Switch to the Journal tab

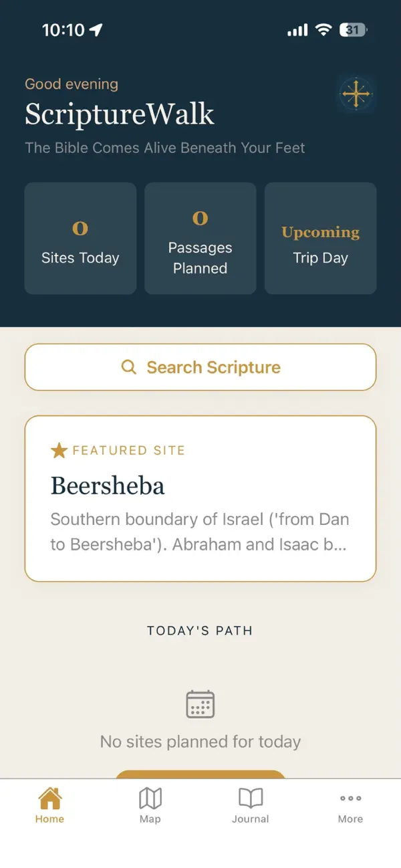251,806
